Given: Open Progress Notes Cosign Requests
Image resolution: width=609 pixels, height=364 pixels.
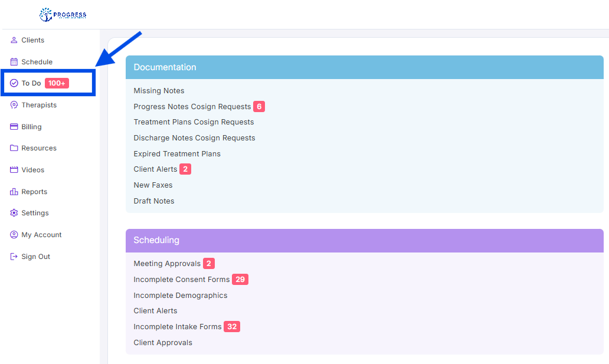Looking at the screenshot, I should [192, 107].
